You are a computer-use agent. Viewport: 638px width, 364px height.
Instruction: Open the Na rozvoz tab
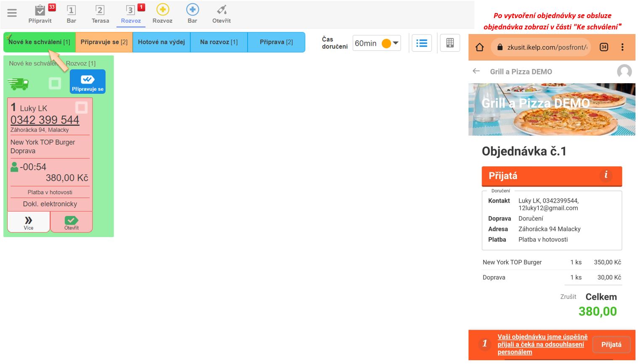click(219, 42)
